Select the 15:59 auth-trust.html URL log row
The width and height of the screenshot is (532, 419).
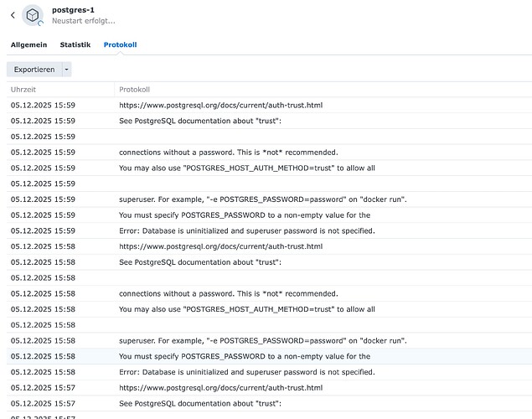(x=220, y=106)
